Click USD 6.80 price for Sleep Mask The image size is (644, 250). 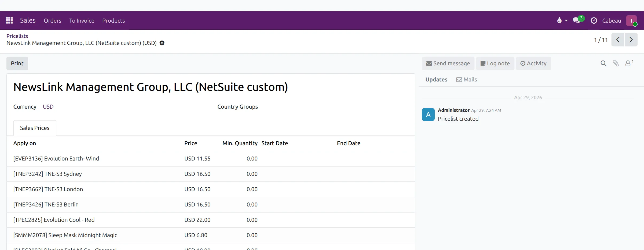pyautogui.click(x=196, y=235)
